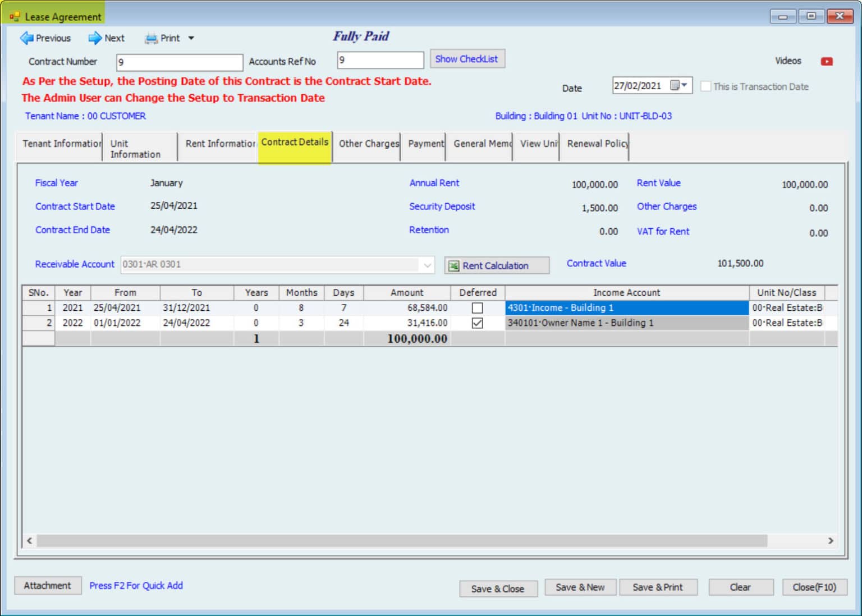This screenshot has width=862, height=616.
Task: Click the Print printer icon
Action: pos(151,39)
